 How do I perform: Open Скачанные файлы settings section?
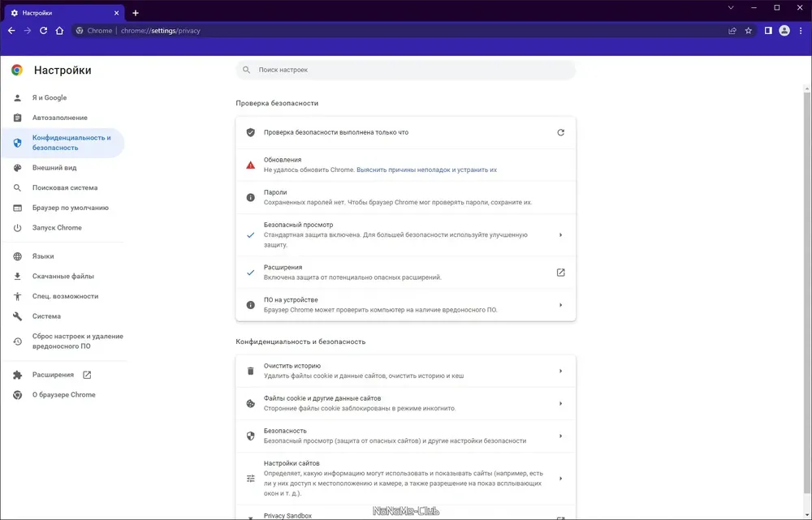pyautogui.click(x=63, y=277)
